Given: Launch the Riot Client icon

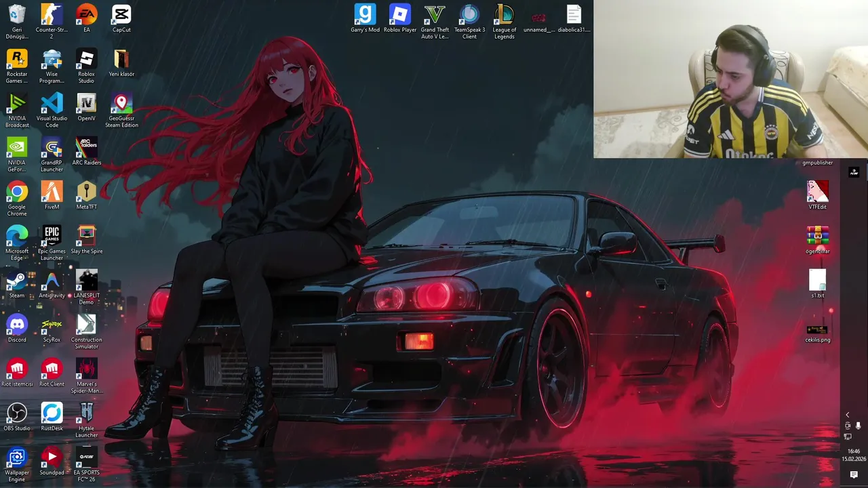Looking at the screenshot, I should point(52,373).
